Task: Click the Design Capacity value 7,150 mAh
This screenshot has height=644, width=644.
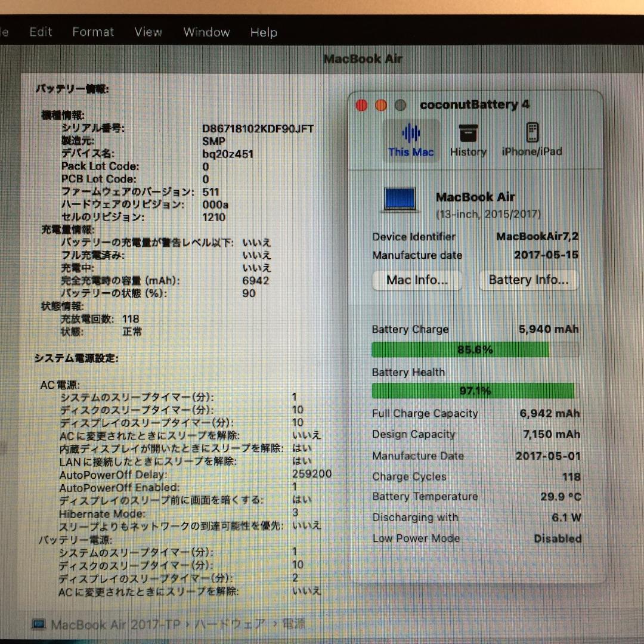Action: click(x=552, y=435)
